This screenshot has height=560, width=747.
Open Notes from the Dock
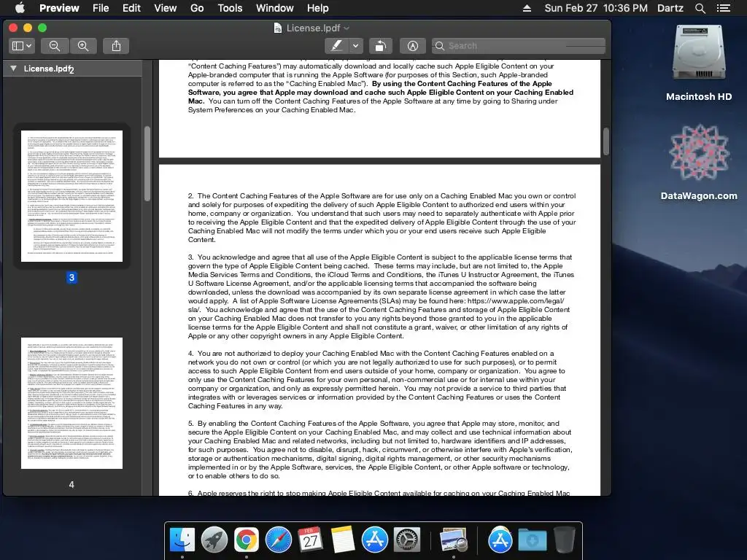point(343,540)
